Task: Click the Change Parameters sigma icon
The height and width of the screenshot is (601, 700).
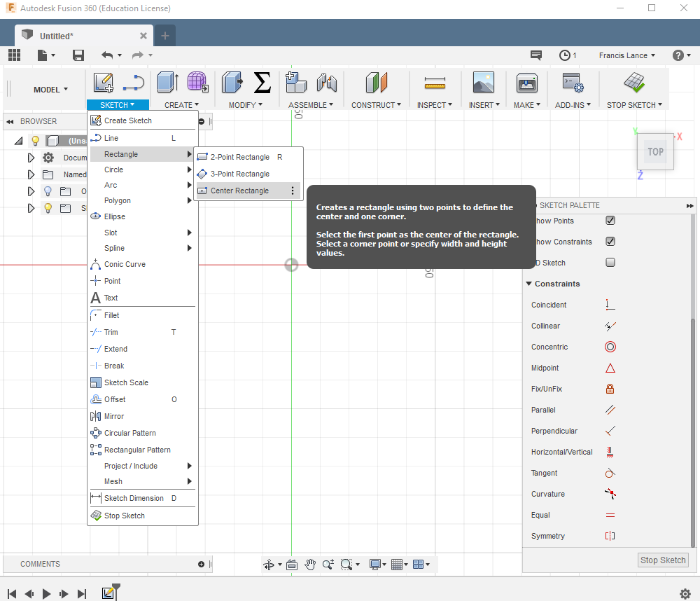Action: 262,83
